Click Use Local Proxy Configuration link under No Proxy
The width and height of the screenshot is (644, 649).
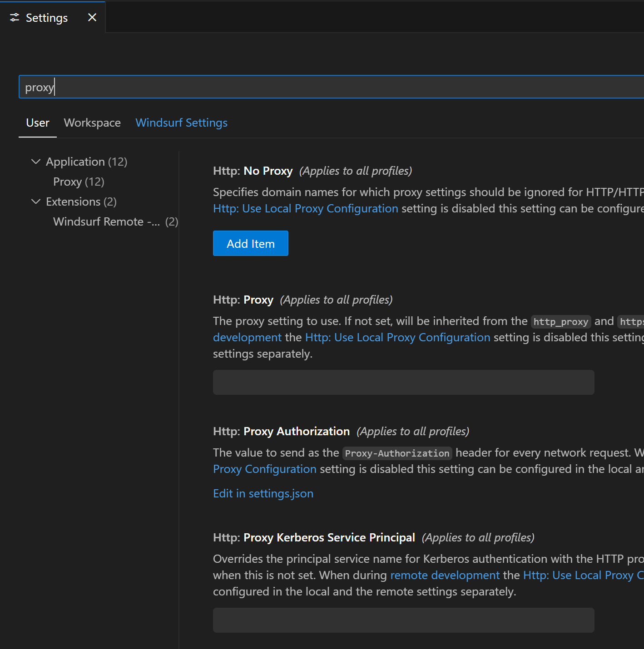(x=305, y=208)
